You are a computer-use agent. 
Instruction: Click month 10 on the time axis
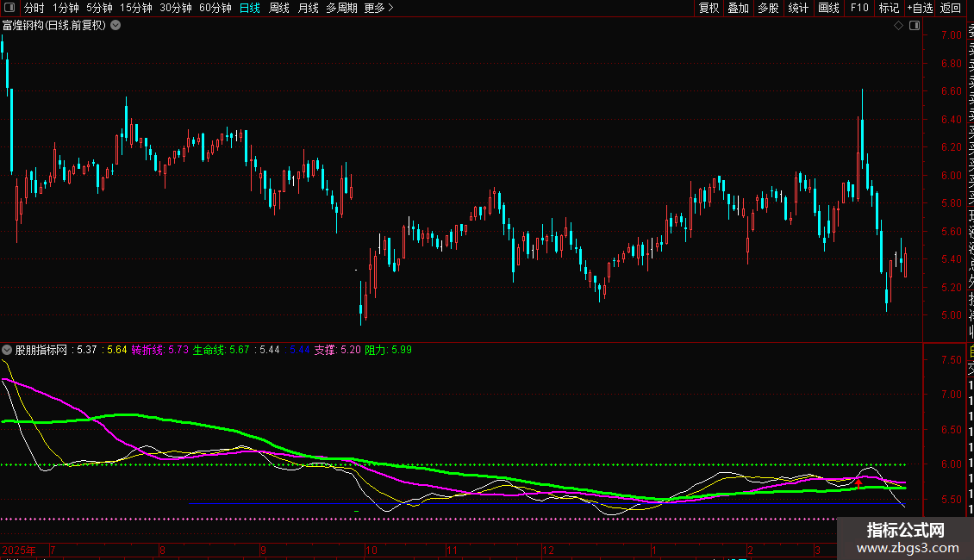371,550
